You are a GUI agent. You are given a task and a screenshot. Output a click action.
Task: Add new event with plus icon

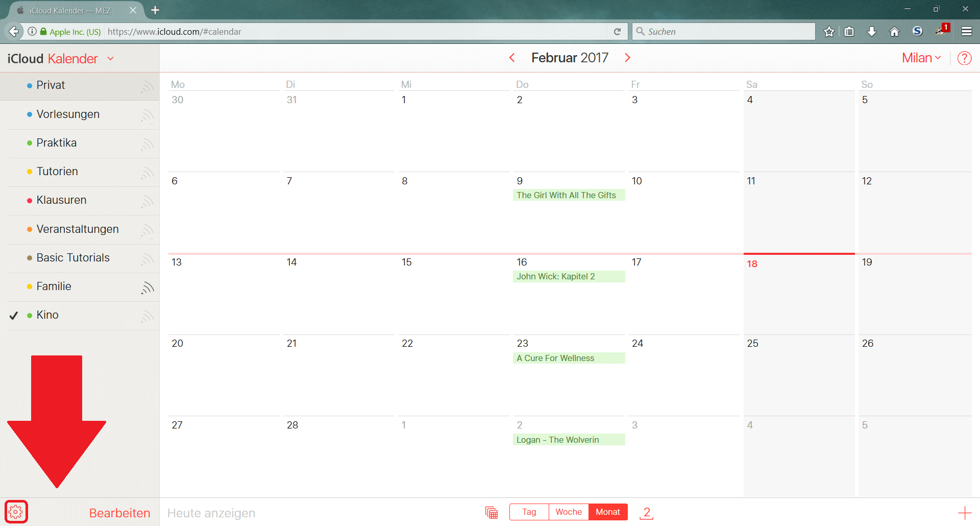tap(964, 513)
